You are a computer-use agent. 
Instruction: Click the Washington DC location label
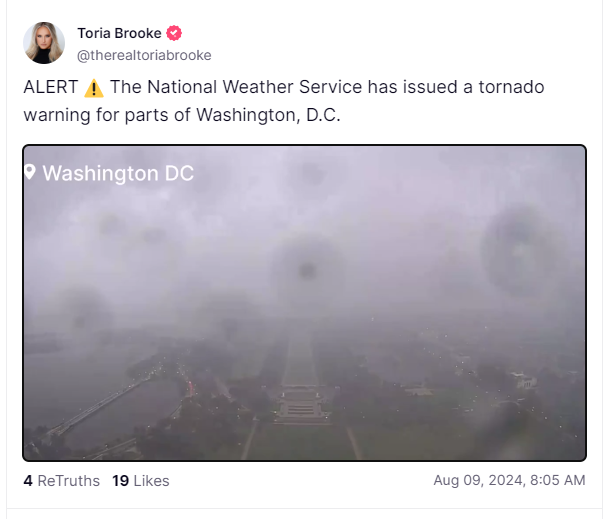[118, 173]
